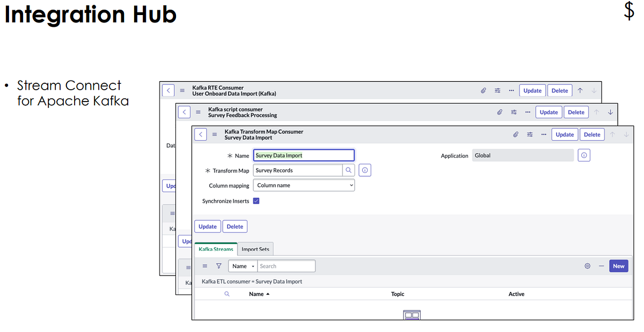
Task: Uncheck the Synchronize Inserts checkbox
Action: point(256,200)
